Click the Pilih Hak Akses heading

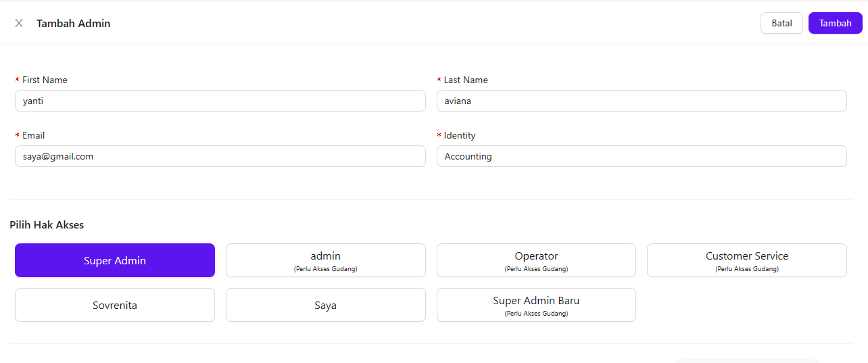47,224
